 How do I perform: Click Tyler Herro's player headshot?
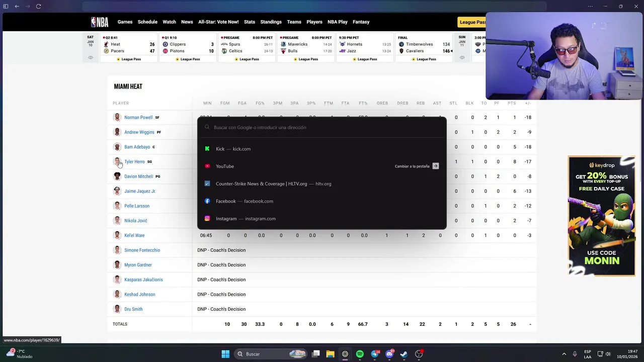pos(117,161)
